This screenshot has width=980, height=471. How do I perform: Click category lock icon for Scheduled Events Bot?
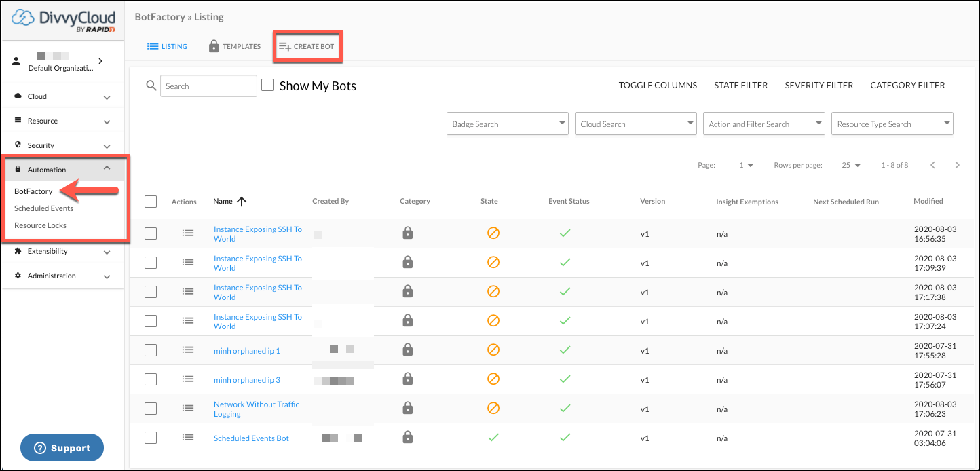click(x=407, y=437)
